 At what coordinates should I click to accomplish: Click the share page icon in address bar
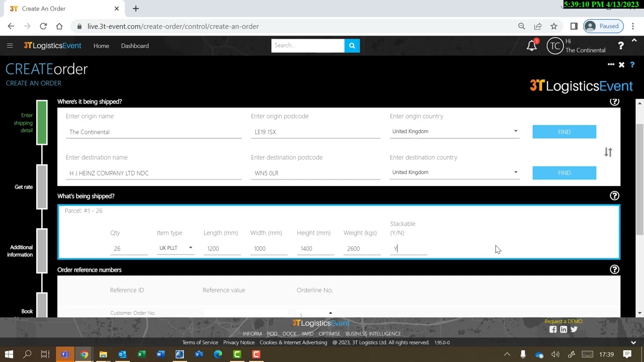pyautogui.click(x=538, y=26)
